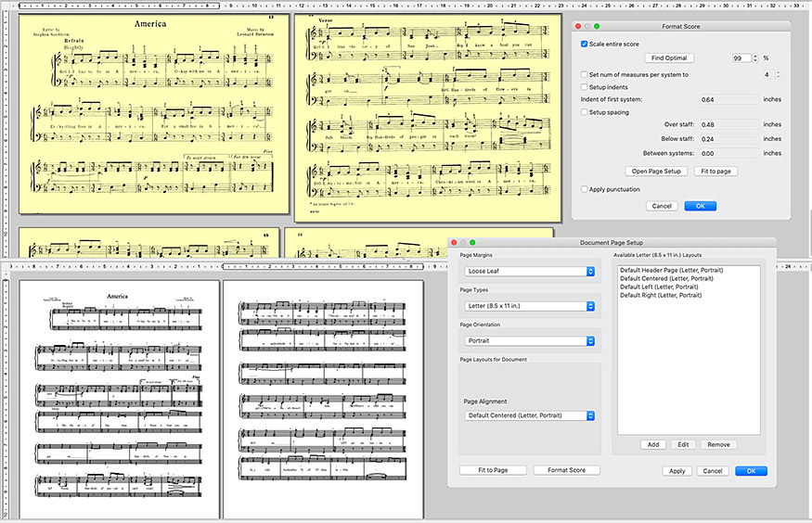
Task: Select Default Header Page layout
Action: tap(671, 270)
